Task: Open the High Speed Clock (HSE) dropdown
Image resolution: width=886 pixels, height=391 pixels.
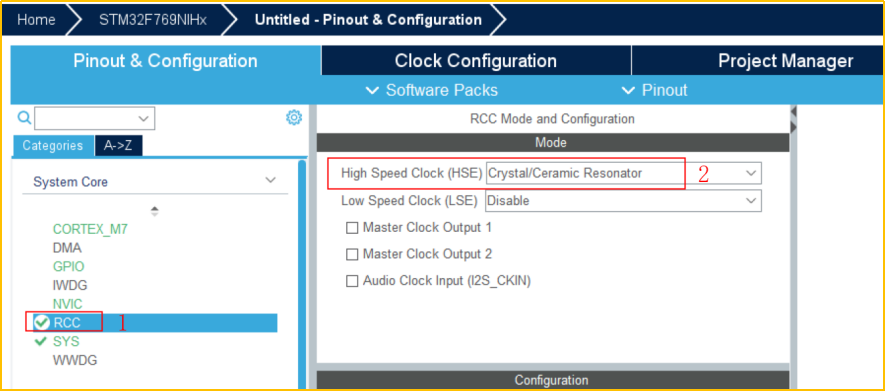Action: [x=623, y=173]
